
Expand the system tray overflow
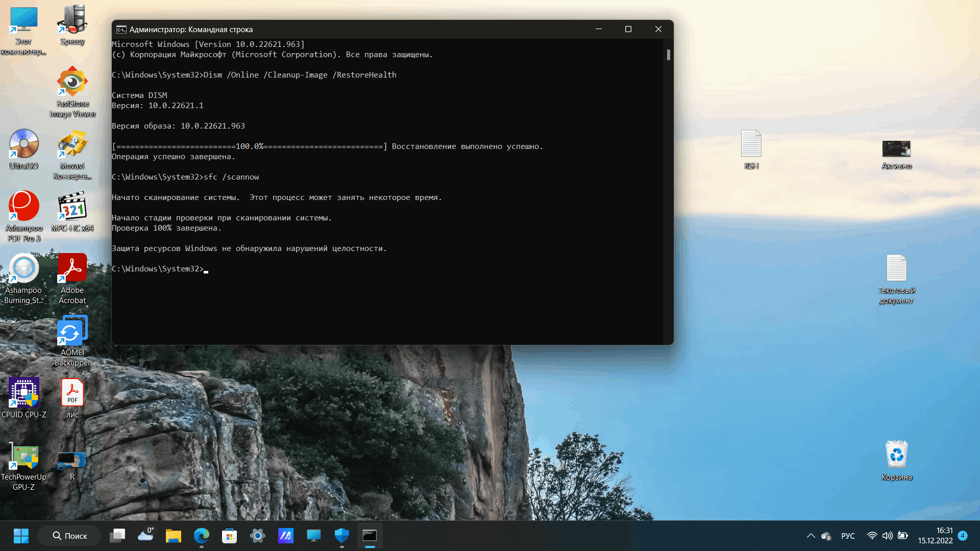[x=811, y=536]
